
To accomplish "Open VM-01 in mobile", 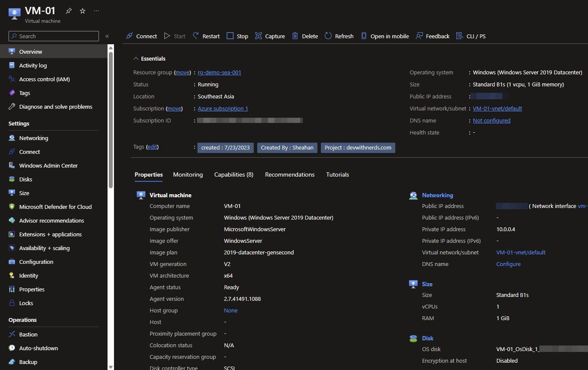I will coord(385,36).
